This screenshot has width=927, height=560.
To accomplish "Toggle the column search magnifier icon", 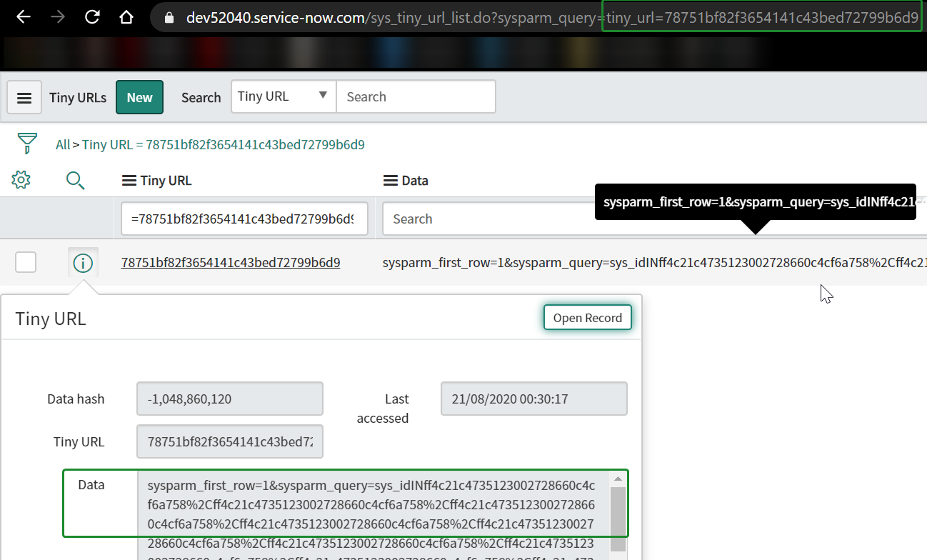I will coord(75,180).
